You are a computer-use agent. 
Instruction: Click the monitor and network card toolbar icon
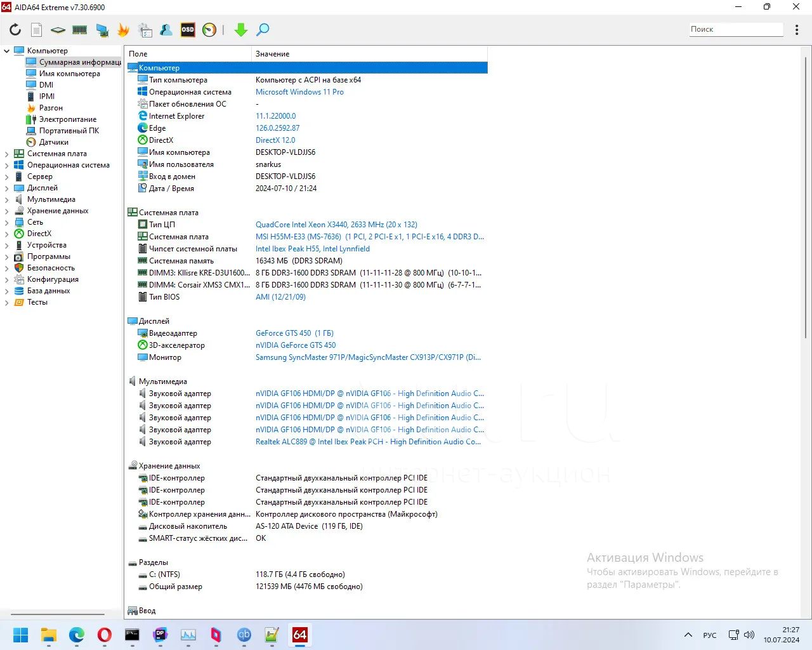[101, 30]
